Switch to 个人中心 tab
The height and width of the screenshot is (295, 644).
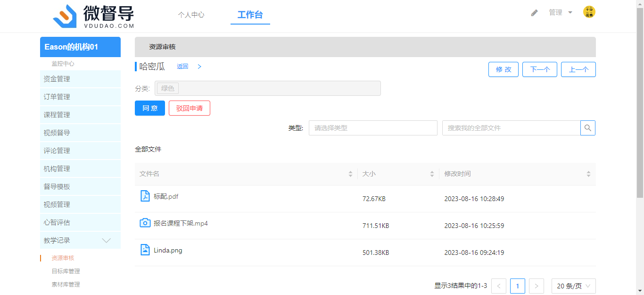[x=191, y=15]
